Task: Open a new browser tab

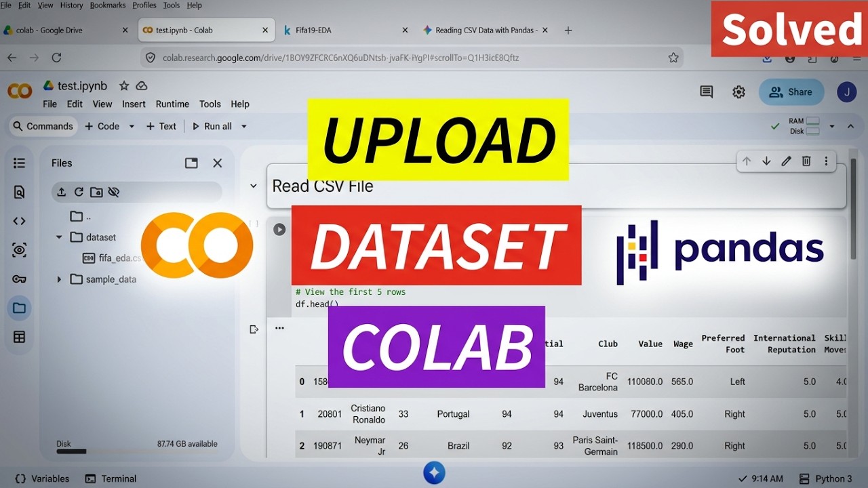Action: (568, 30)
